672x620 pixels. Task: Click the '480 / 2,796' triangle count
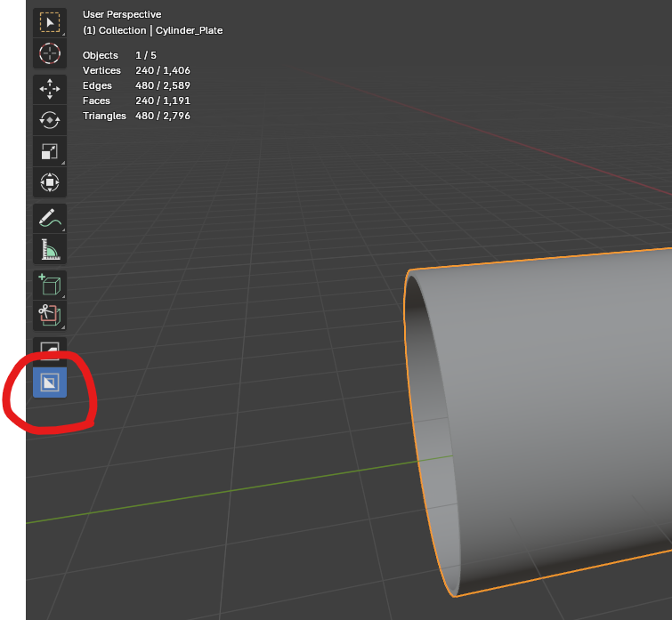coord(162,116)
